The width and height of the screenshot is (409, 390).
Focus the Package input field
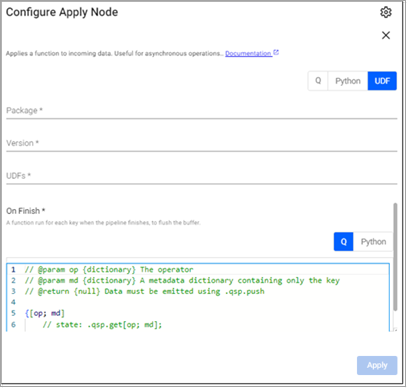(202, 111)
